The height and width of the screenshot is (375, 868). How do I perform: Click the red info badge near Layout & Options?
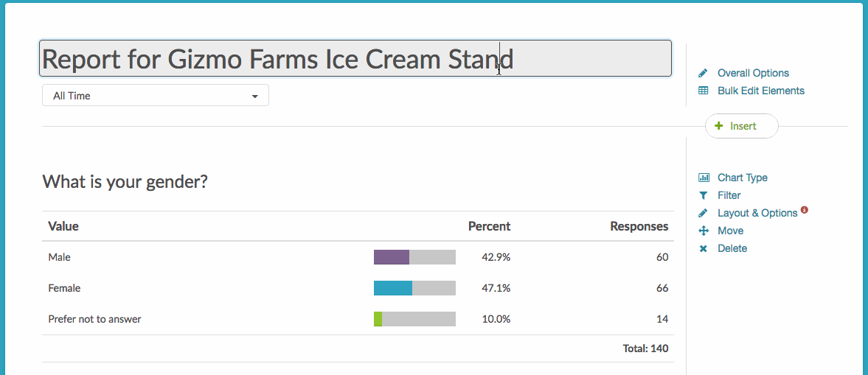point(805,210)
